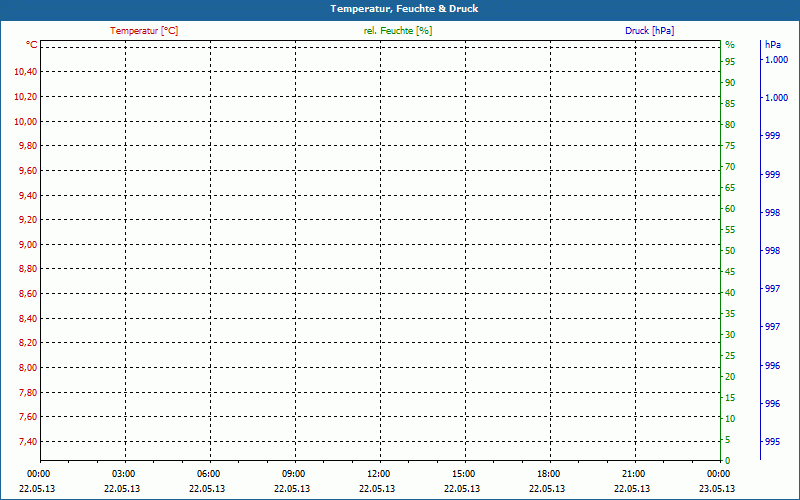800x500 pixels.
Task: Click the 70 humidity axis tick label
Action: (x=730, y=167)
